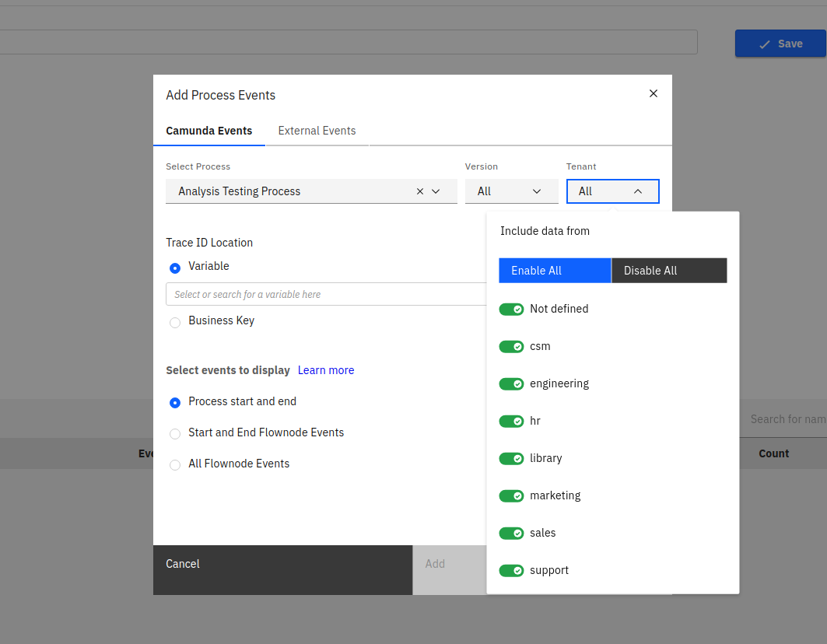Screen dimensions: 827x644
Task: Select Start and End Flownode Events
Action: tap(175, 433)
